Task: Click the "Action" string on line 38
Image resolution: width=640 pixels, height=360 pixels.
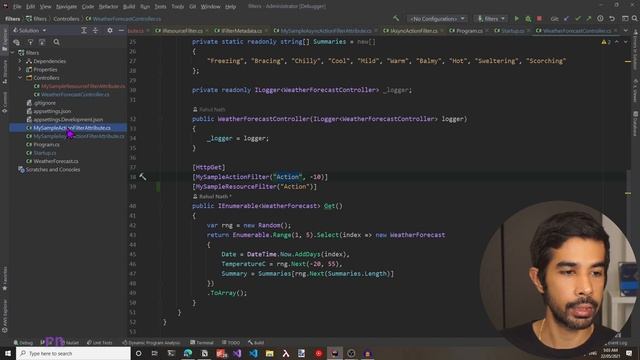Action: tap(288, 177)
